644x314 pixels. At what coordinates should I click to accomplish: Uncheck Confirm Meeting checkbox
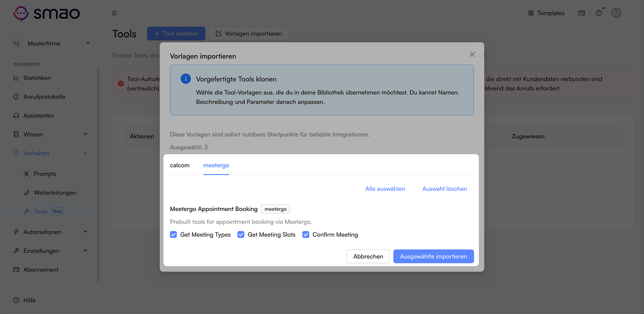pos(306,235)
